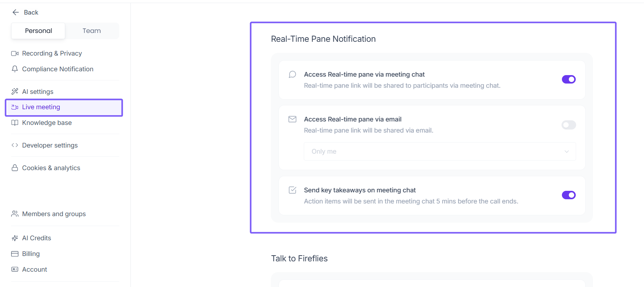Viewport: 644px width, 287px height.
Task: Click the Cookies & analytics lock icon
Action: [x=15, y=168]
